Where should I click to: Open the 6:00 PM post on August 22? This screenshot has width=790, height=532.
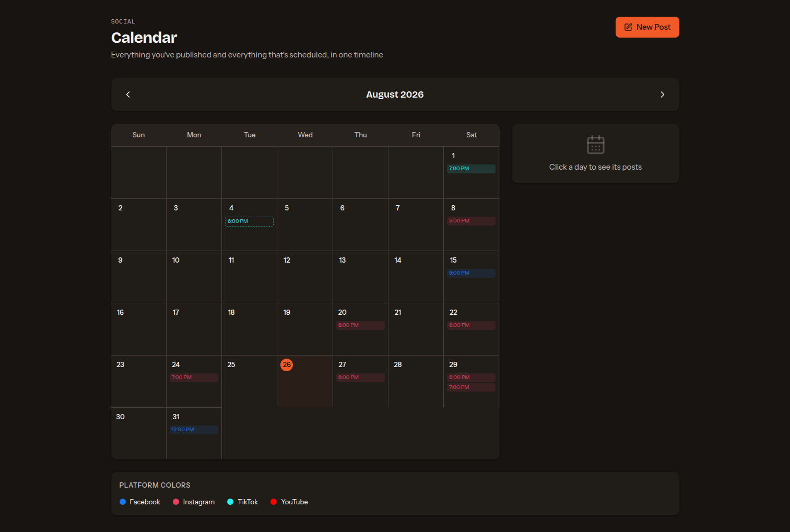tap(471, 325)
